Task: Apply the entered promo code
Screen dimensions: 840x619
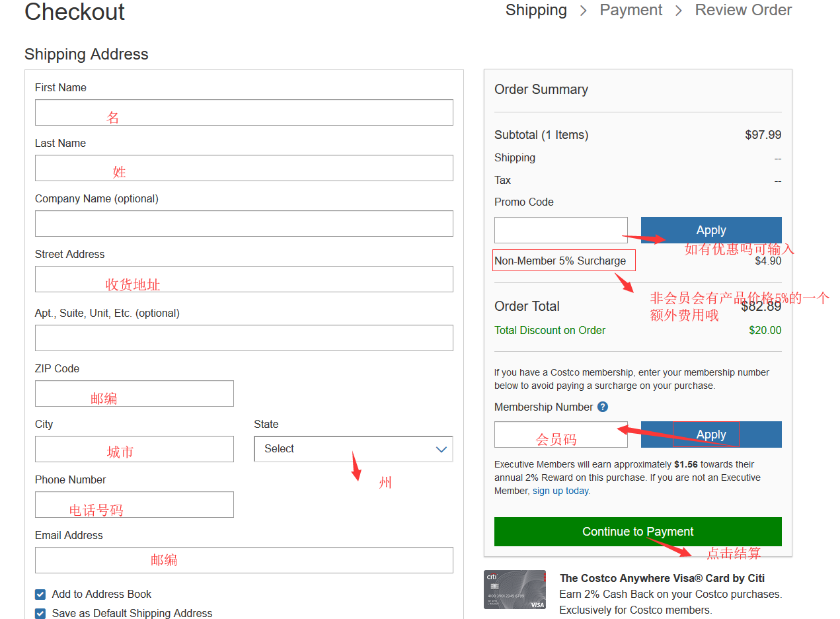Action: point(710,230)
